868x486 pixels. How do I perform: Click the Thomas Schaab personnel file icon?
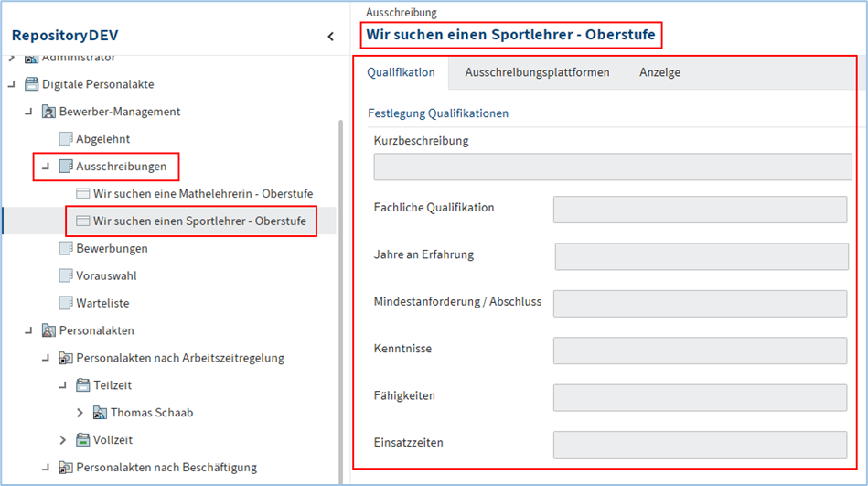coord(100,413)
